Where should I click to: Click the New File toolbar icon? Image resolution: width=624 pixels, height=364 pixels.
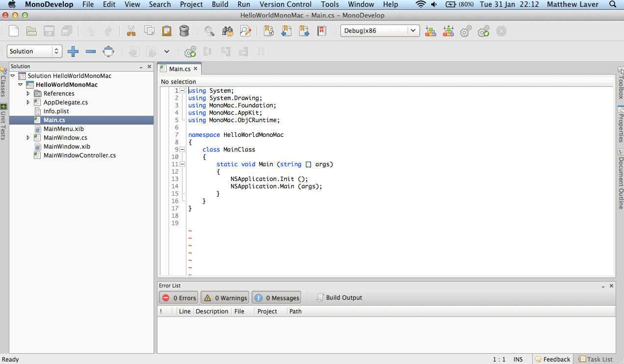coord(14,31)
